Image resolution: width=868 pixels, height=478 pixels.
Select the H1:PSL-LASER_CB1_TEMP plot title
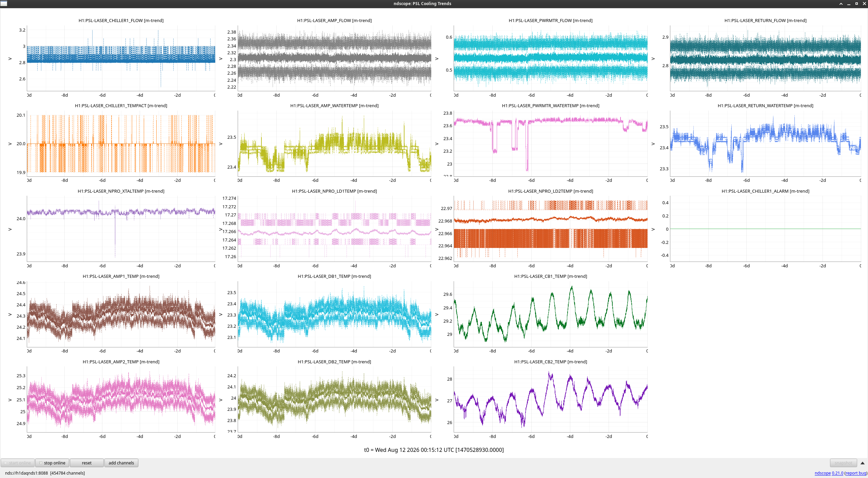pyautogui.click(x=551, y=276)
